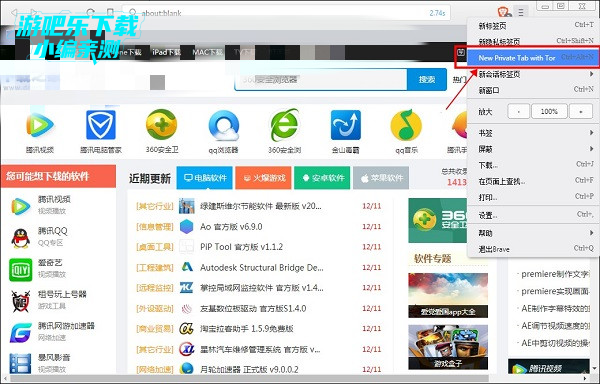The width and height of the screenshot is (600, 384).
Task: Click the 腾讯视频 app icon
Action: [x=40, y=125]
